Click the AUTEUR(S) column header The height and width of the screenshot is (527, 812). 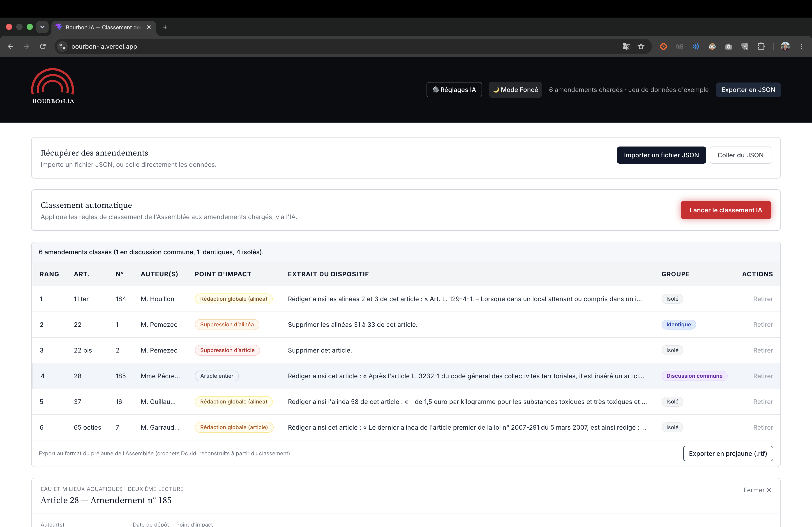(x=159, y=274)
